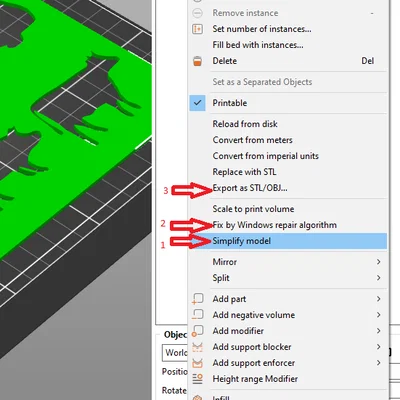Screen dimensions: 400x400
Task: Select Add support enforcer entry
Action: point(254,363)
